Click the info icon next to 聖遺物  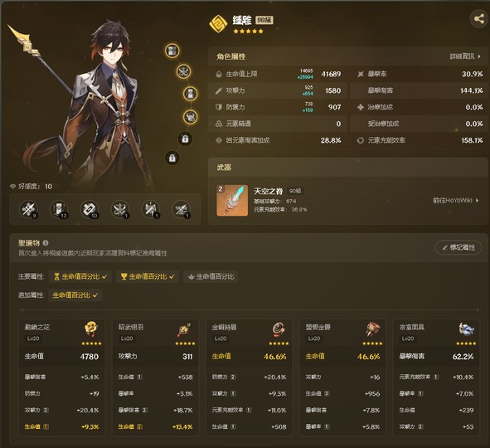point(46,242)
